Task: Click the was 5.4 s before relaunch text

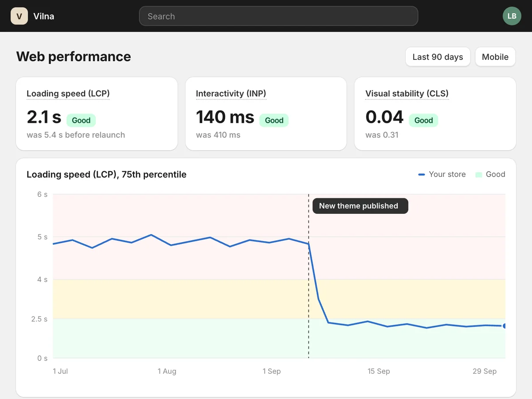Action: pyautogui.click(x=76, y=135)
